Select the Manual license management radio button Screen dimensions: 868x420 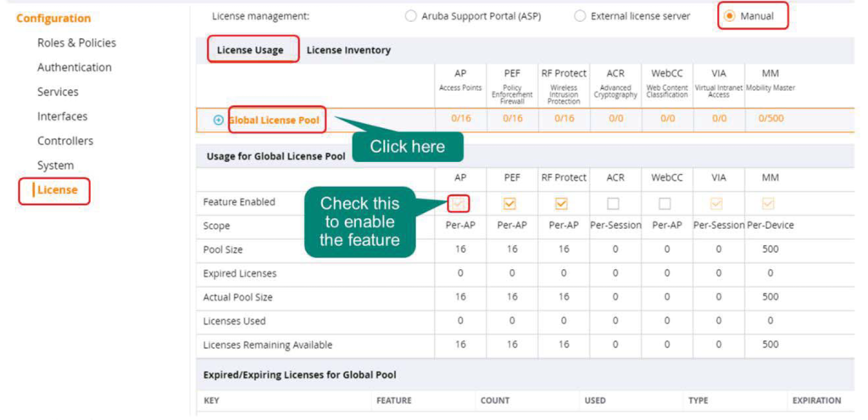click(729, 16)
